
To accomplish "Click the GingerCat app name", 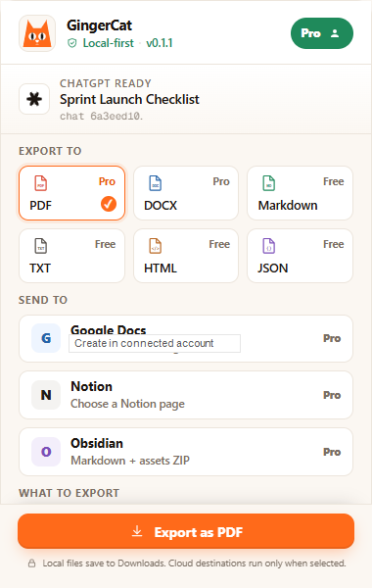I will (x=99, y=25).
